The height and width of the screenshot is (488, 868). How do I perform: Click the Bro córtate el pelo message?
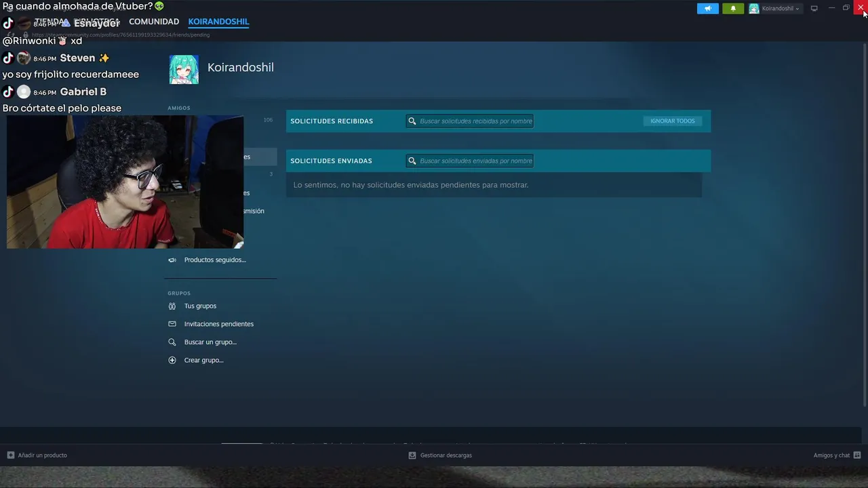pyautogui.click(x=62, y=108)
